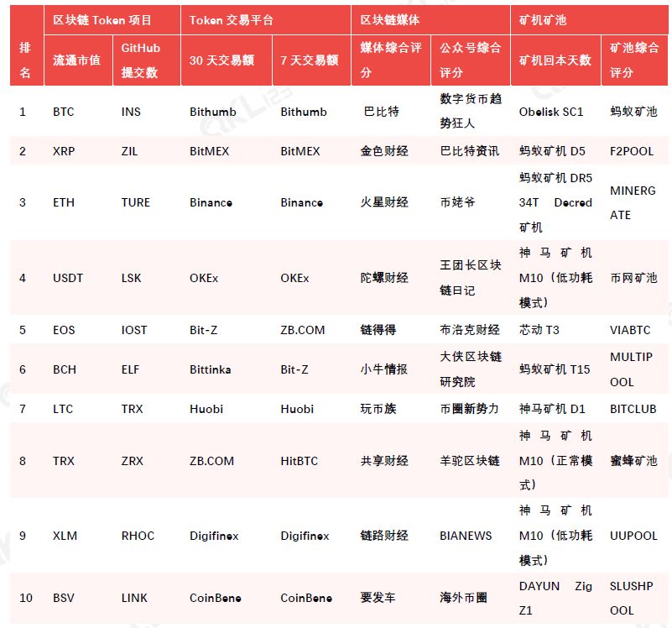Viewport: 672px width, 628px height.
Task: Select the 神马矿机 D1 cell
Action: 552,409
